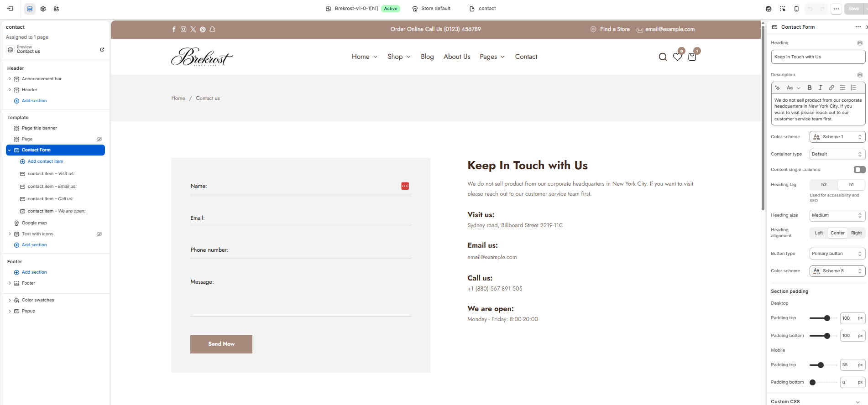Click Pinterest icon in announcement bar
This screenshot has height=405, width=868.
[203, 29]
